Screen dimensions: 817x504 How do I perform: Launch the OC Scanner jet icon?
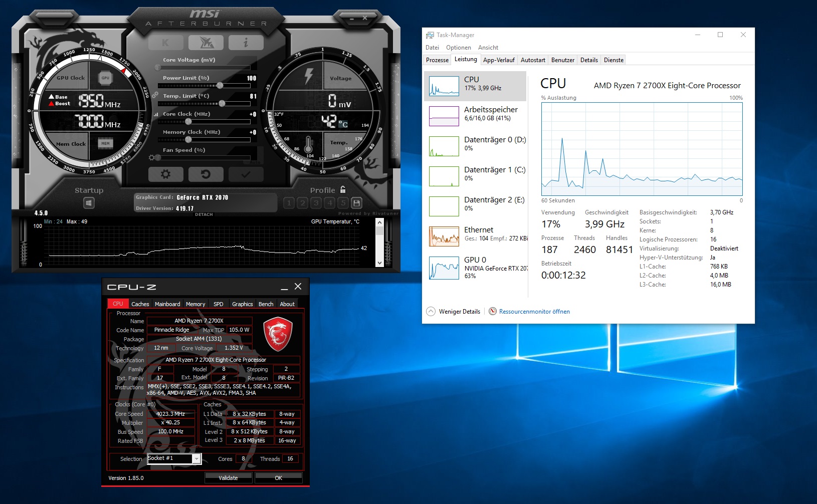(206, 43)
